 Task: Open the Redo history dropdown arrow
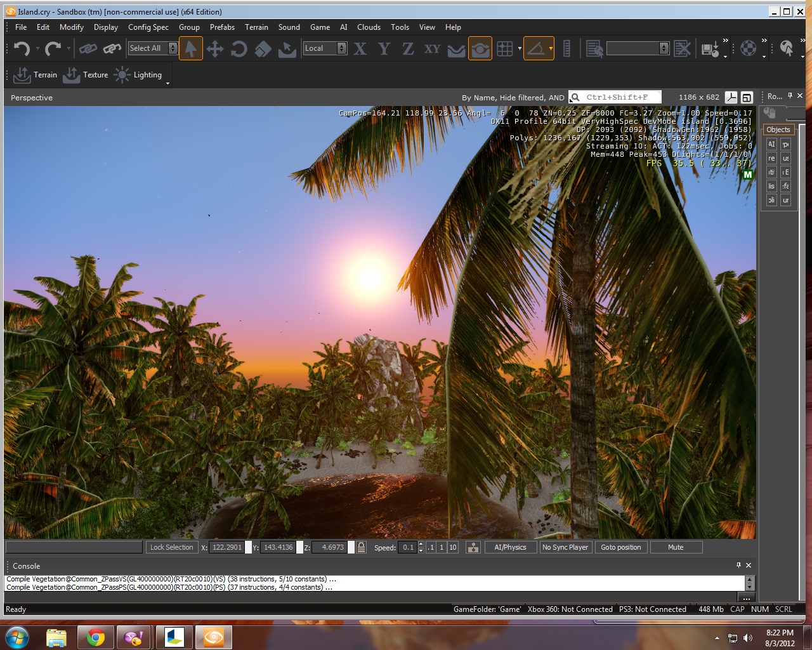[69, 48]
